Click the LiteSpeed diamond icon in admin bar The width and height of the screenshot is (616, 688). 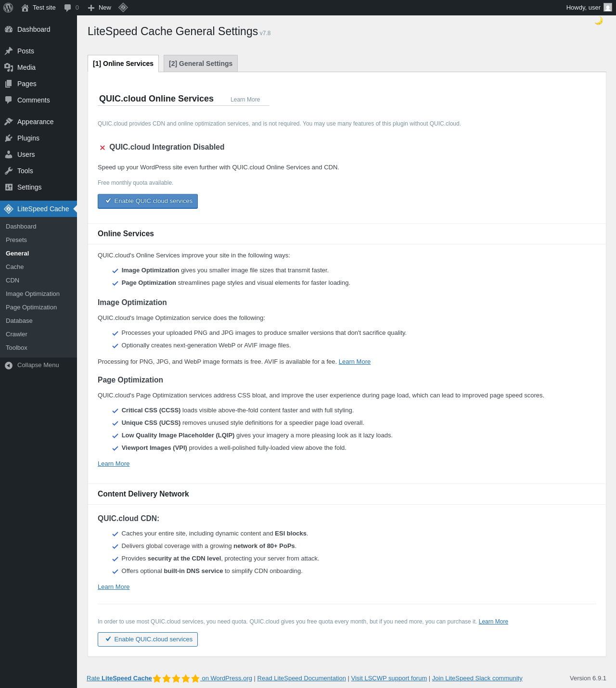123,8
